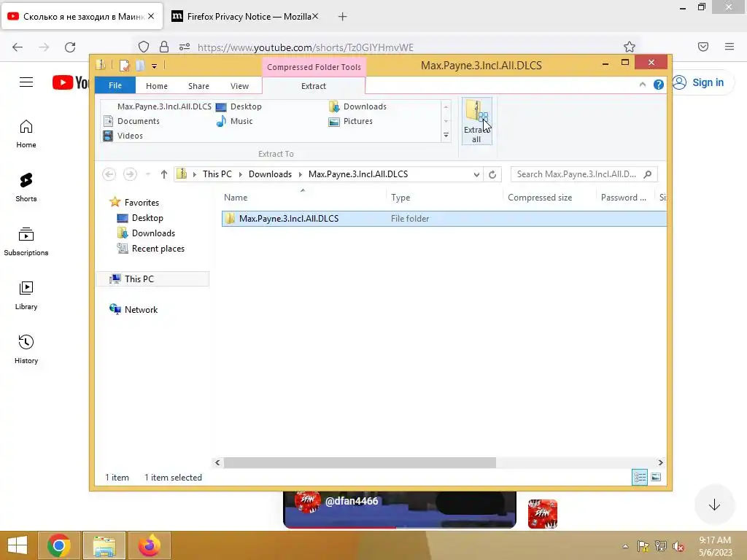Screen dimensions: 747x560
Task: Open Firefox application menu
Action: (x=729, y=47)
